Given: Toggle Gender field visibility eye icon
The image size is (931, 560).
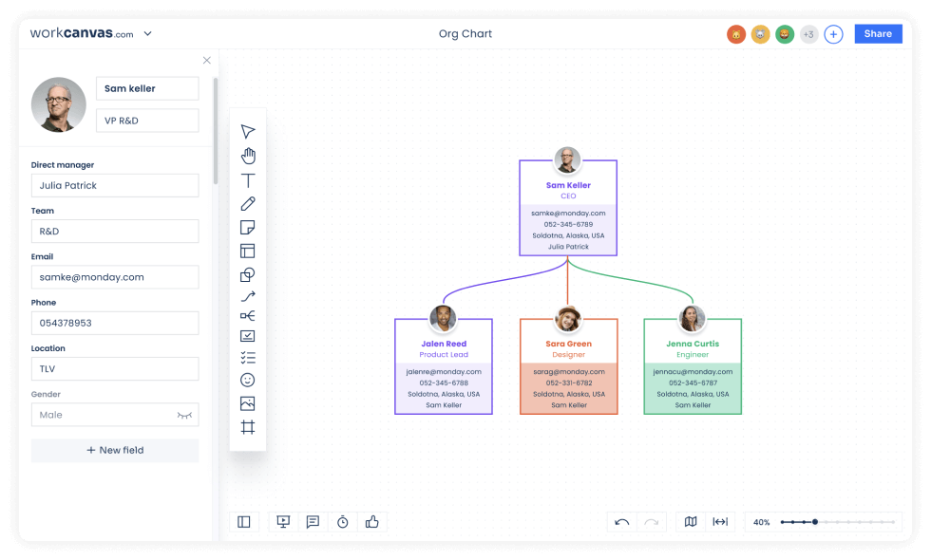Looking at the screenshot, I should click(x=184, y=416).
